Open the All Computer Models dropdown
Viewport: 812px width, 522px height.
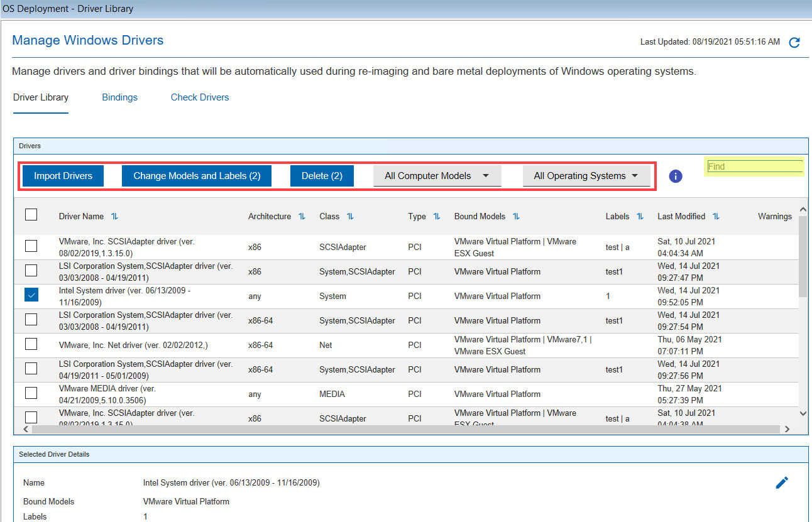point(437,176)
